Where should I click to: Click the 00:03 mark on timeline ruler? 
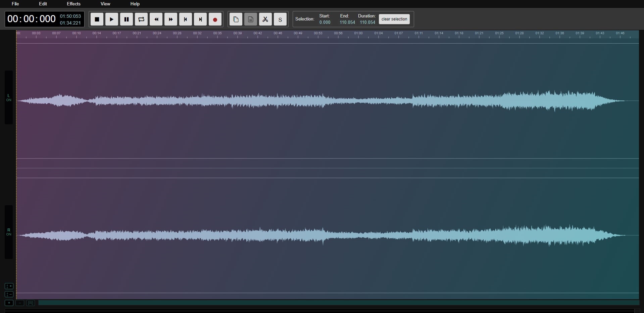point(36,33)
